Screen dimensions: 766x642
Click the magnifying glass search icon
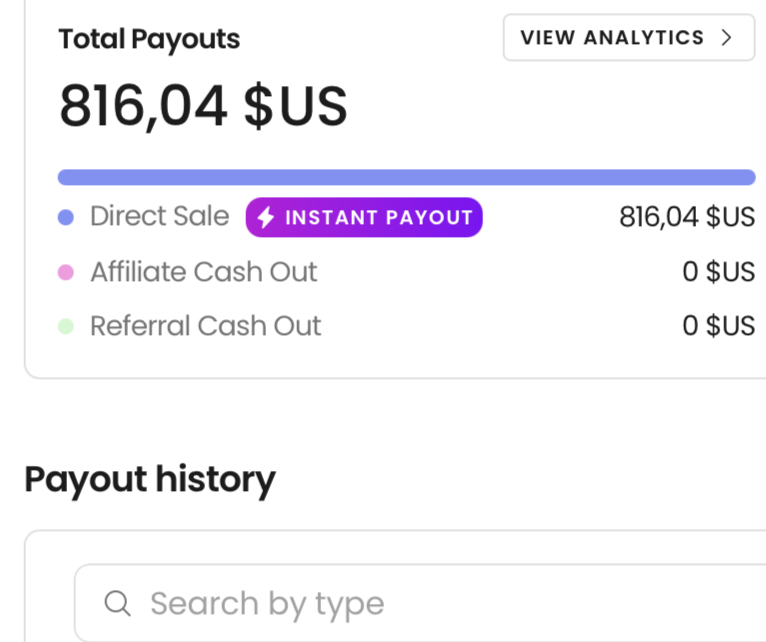(x=117, y=603)
